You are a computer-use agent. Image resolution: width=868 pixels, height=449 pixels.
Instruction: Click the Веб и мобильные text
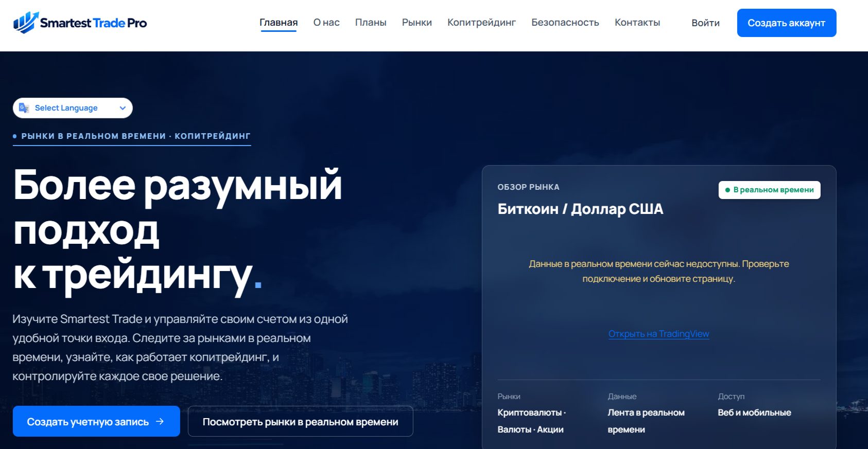(754, 412)
